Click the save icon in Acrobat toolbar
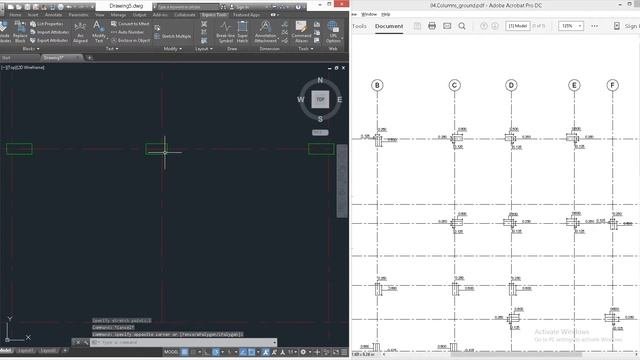 417,26
